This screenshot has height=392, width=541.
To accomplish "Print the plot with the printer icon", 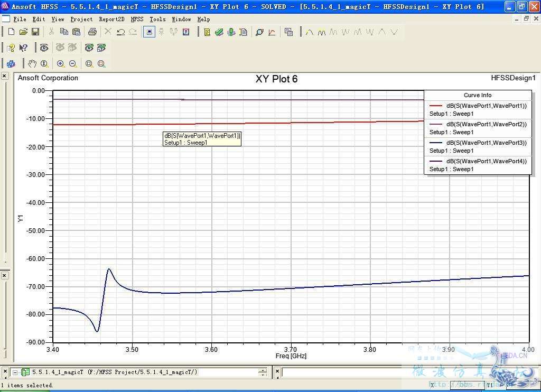I will 92,32.
